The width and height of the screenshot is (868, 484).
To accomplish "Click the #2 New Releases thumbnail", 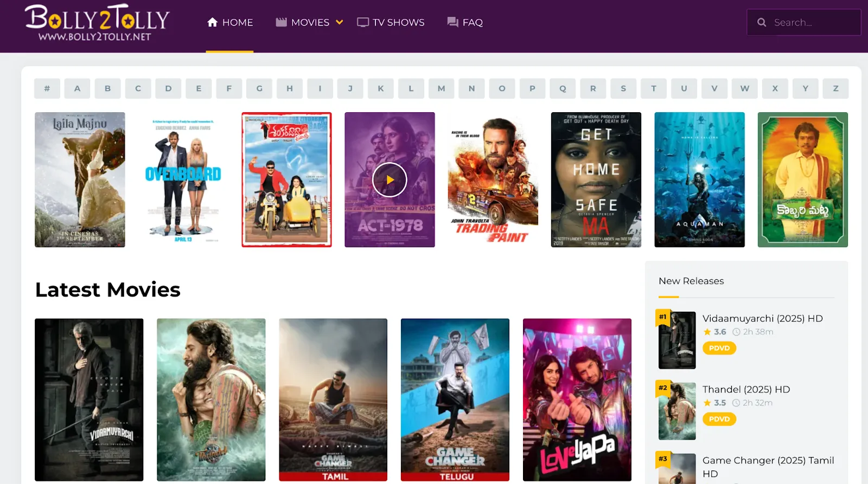I will pyautogui.click(x=677, y=411).
